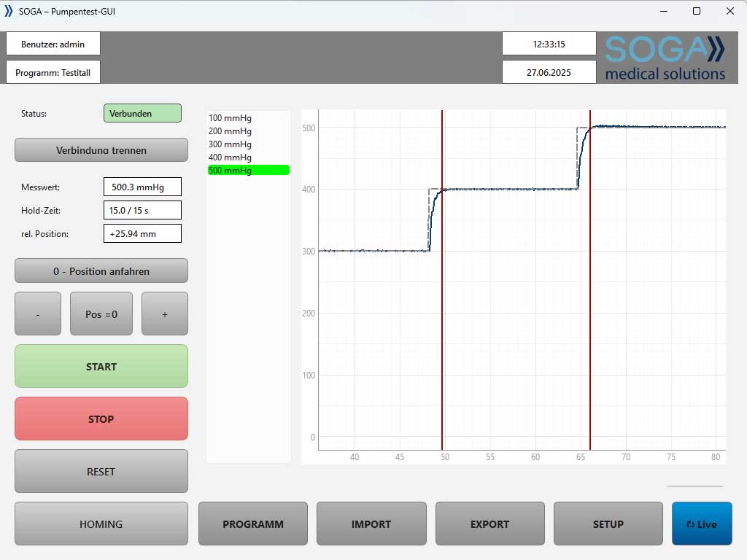Click the RESET button
This screenshot has width=747, height=560.
coord(101,471)
